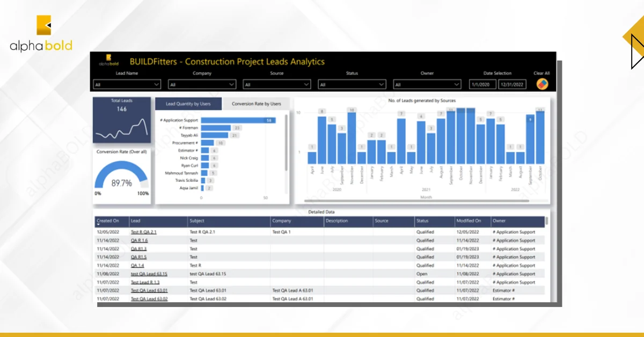Viewport: 644px width, 337px height.
Task: Open the Test QA Lead 63.02 lead link
Action: point(150,299)
